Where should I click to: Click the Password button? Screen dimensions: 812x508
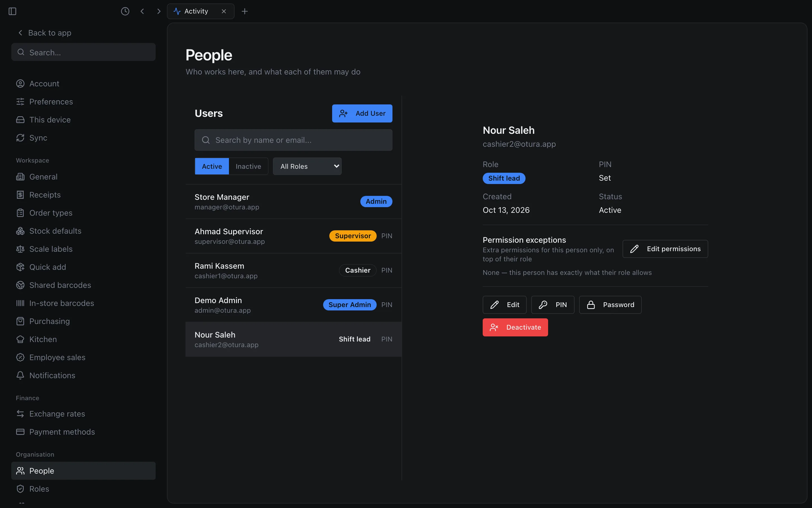tap(610, 305)
